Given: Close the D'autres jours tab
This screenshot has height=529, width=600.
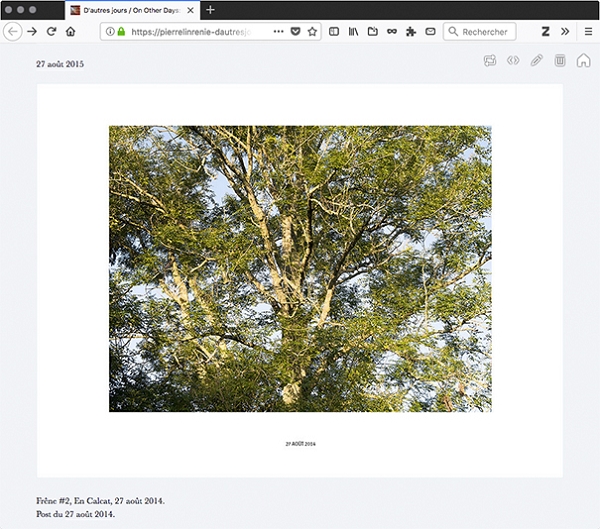Looking at the screenshot, I should 191,10.
